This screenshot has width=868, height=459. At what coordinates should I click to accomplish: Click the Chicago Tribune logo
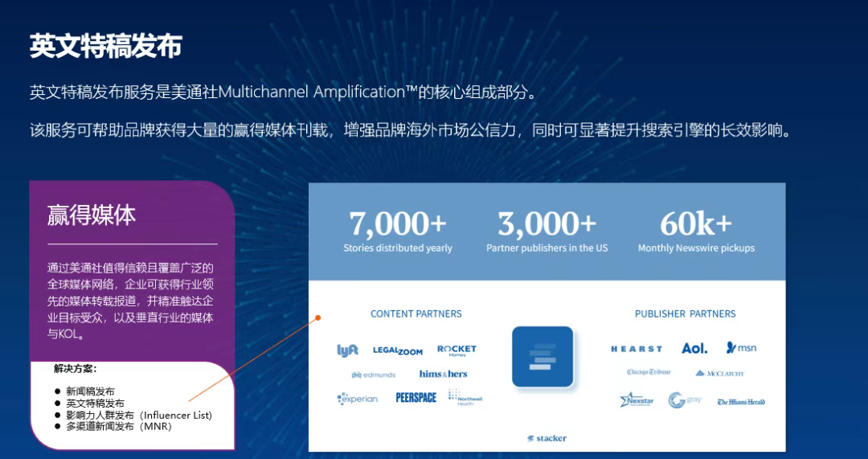tap(649, 372)
